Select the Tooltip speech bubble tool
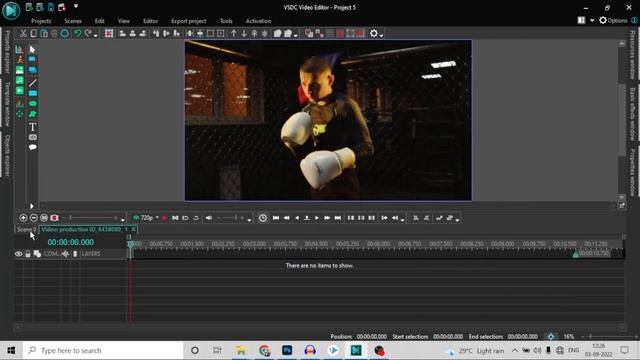This screenshot has width=640, height=360. click(33, 147)
